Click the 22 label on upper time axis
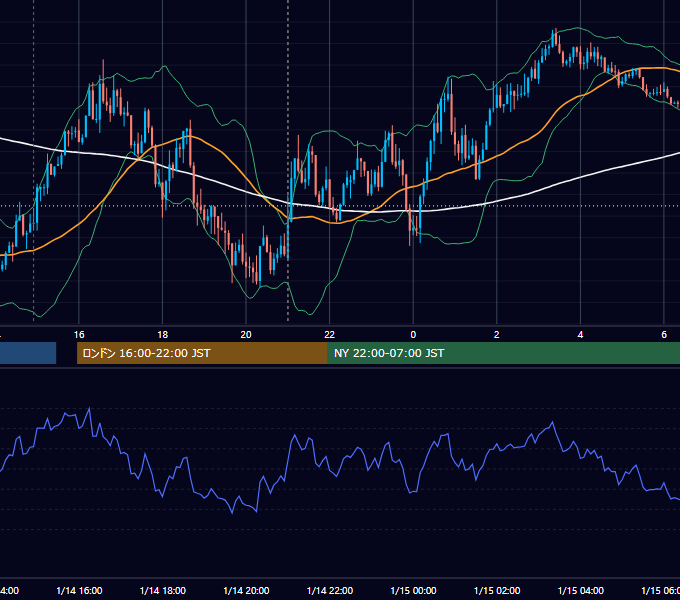Viewport: 680px width, 600px height. click(330, 335)
